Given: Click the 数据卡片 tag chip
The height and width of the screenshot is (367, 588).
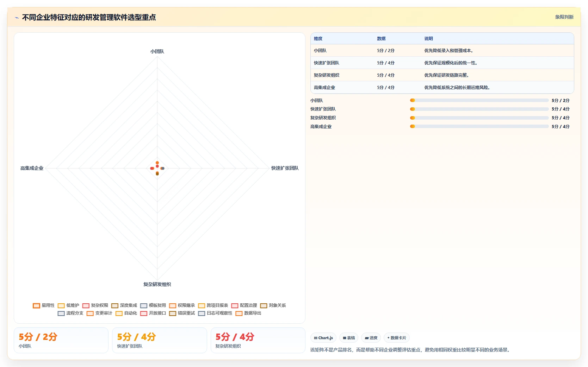Looking at the screenshot, I should [x=396, y=338].
